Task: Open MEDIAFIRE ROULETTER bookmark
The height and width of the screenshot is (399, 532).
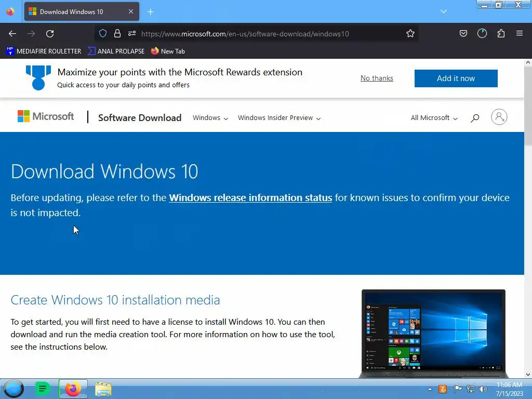Action: pyautogui.click(x=44, y=51)
